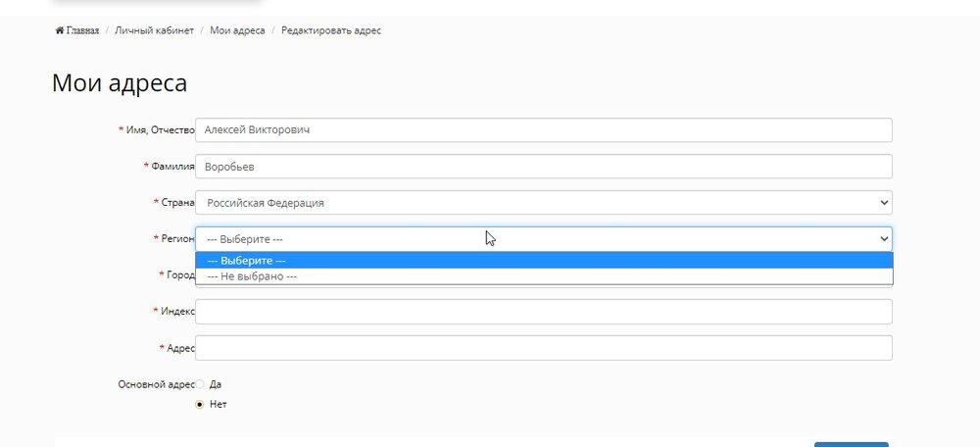
Task: Focus the Имя, Отчество input with Алексей Викторович
Action: (x=543, y=130)
